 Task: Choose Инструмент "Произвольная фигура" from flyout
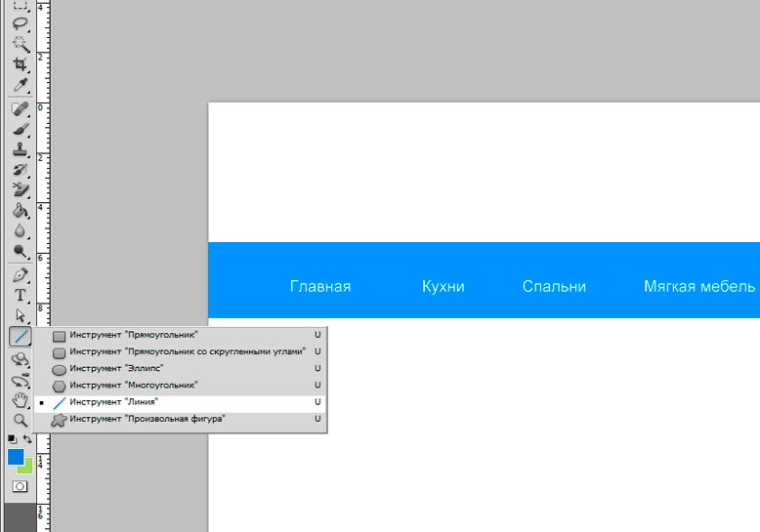[x=147, y=419]
